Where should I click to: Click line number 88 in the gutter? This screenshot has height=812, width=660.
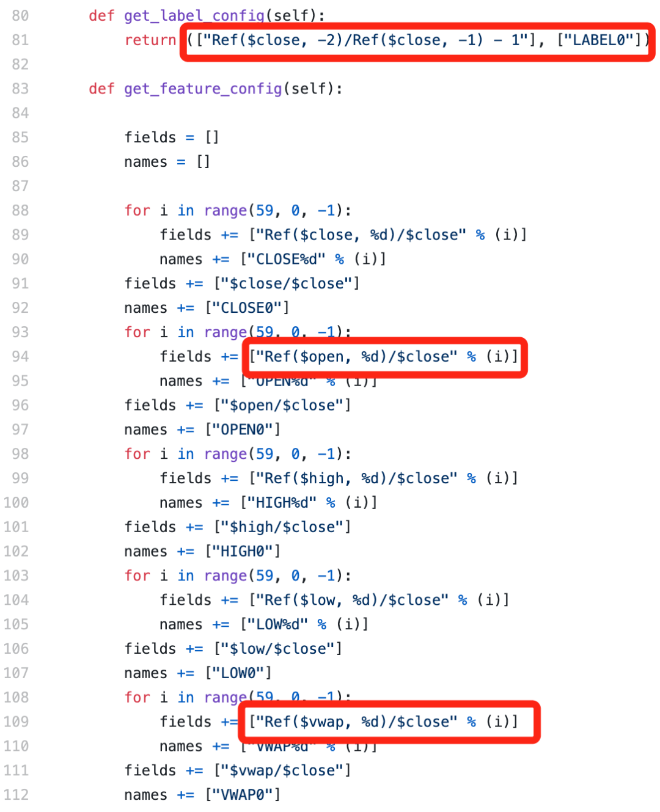coord(20,211)
